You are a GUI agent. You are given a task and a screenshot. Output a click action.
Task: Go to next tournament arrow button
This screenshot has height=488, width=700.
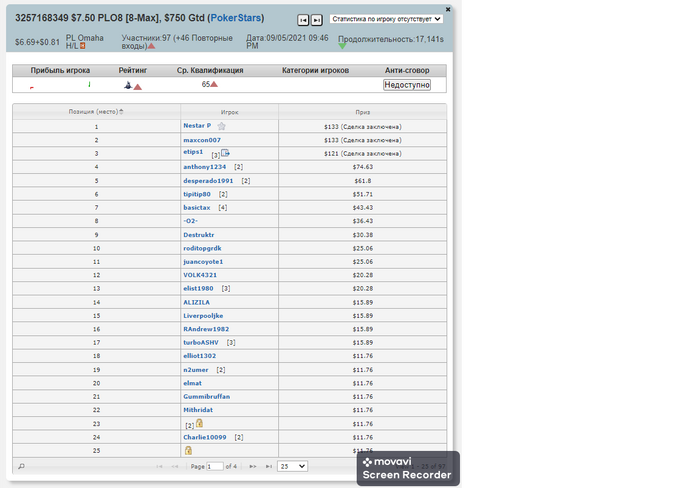[317, 20]
